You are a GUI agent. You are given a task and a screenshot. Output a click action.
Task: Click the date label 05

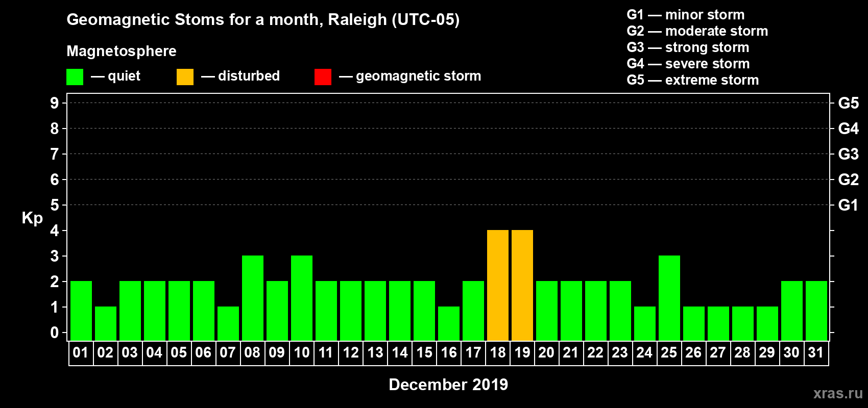pyautogui.click(x=179, y=353)
